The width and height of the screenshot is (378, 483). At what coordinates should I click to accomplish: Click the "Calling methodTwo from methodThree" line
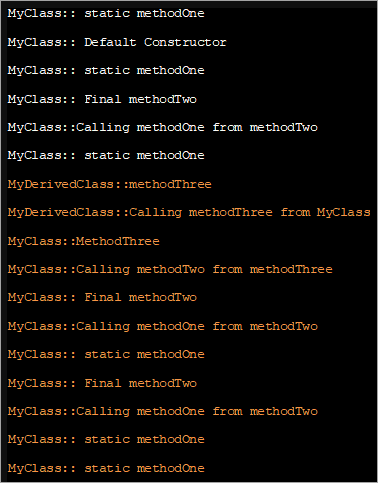170,270
